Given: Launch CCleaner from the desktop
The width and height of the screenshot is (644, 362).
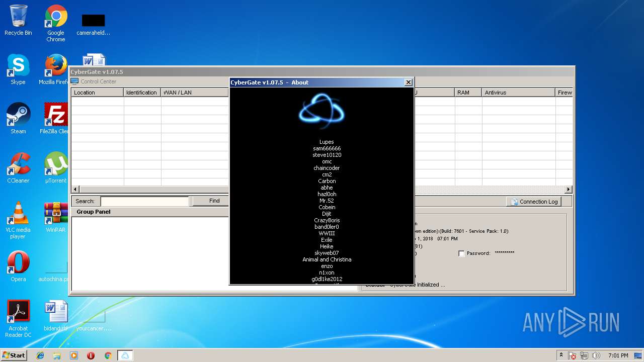Looking at the screenshot, I should pos(18,168).
